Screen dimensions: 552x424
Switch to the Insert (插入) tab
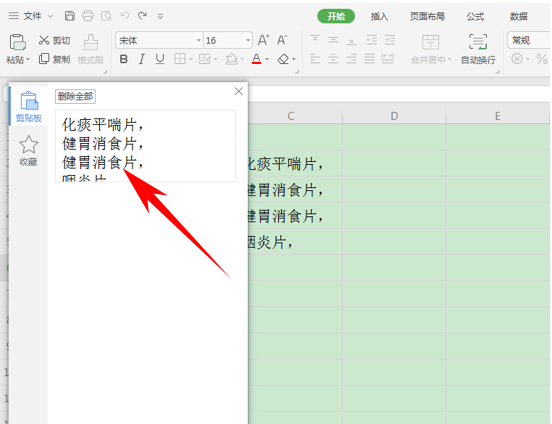coord(379,16)
